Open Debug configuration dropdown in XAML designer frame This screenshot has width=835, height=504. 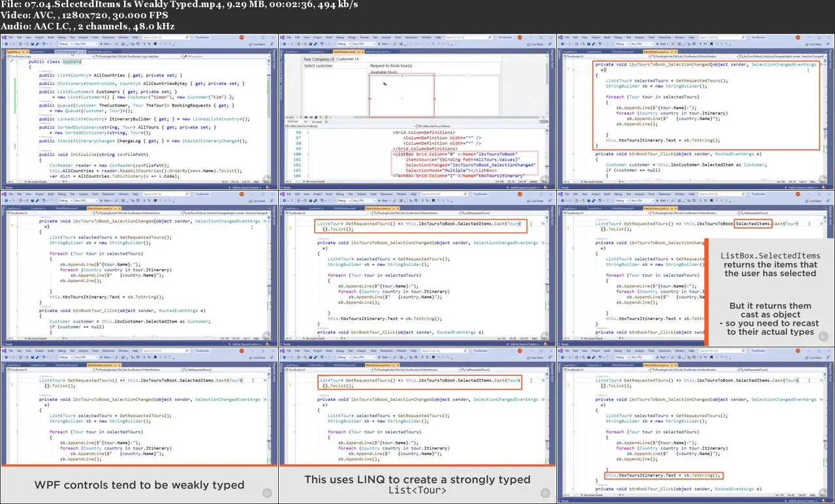[344, 44]
